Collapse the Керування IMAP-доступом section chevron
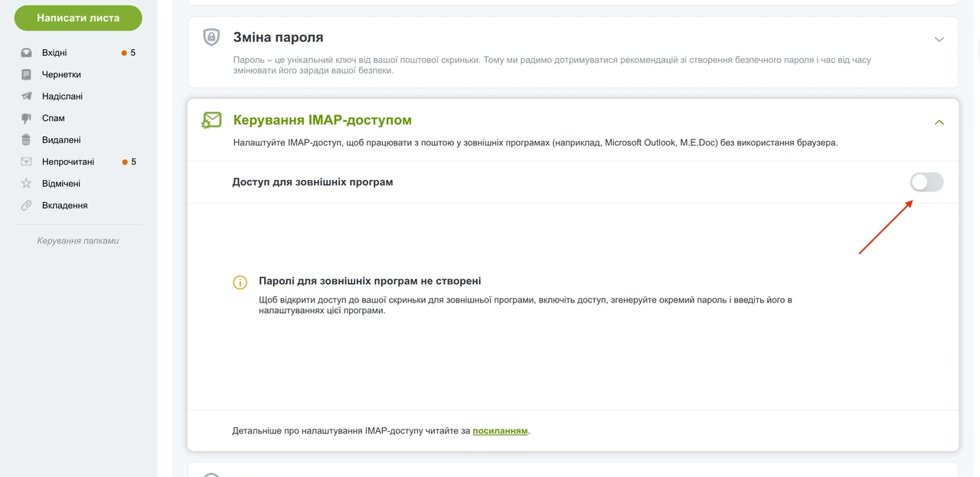Viewport: 980px width, 477px height. point(939,123)
